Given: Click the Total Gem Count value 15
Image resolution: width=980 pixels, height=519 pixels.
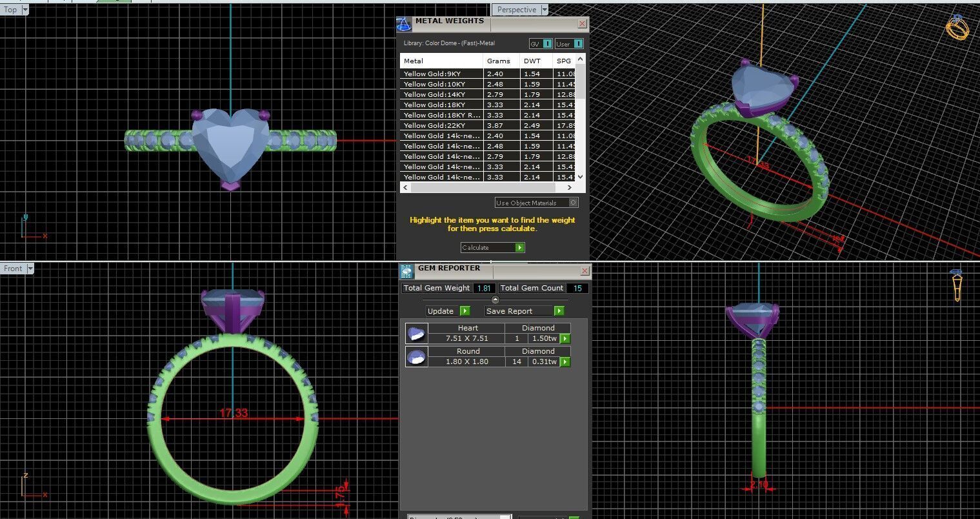Looking at the screenshot, I should (x=576, y=289).
